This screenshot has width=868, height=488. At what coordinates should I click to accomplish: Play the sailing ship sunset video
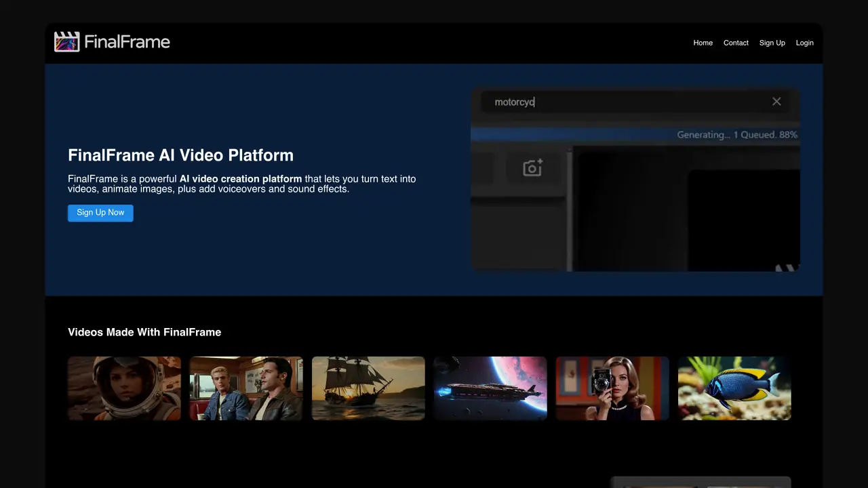(x=368, y=388)
